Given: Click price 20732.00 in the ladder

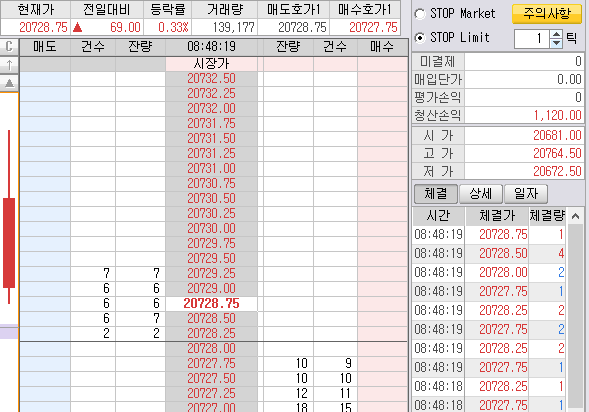Looking at the screenshot, I should (211, 109).
